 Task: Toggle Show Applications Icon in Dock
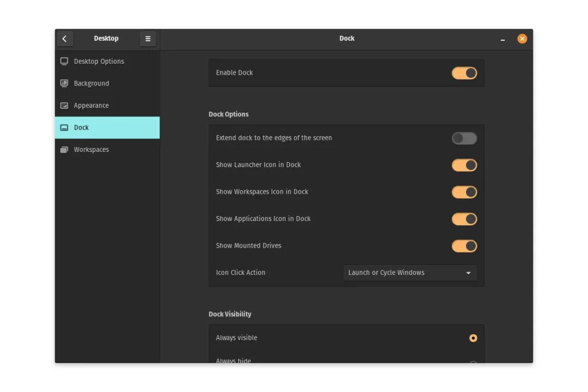click(464, 219)
